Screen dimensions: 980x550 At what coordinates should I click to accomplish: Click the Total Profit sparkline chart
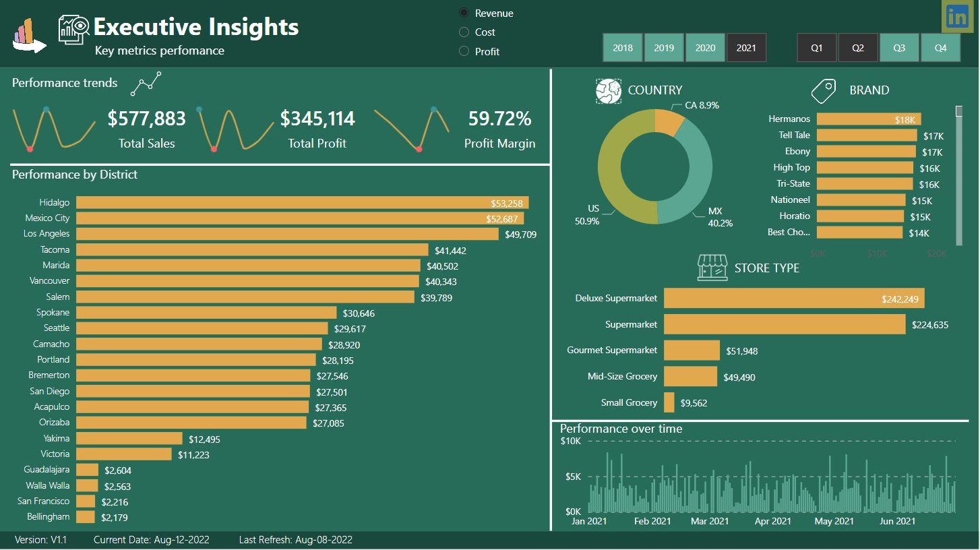[235, 128]
